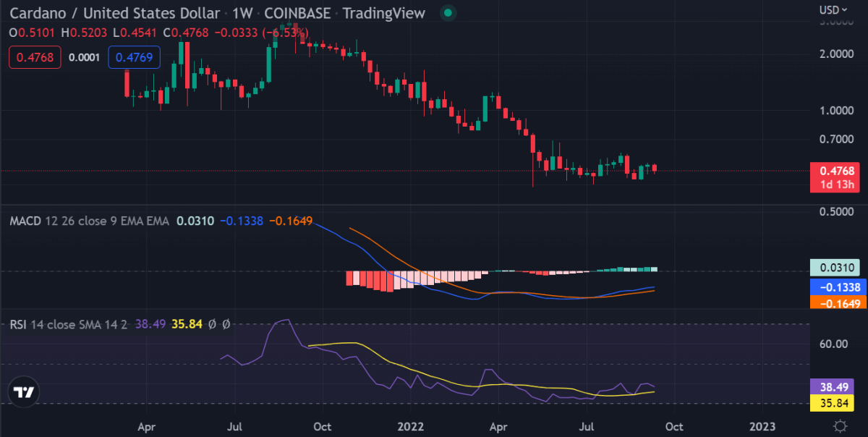The width and height of the screenshot is (868, 437).
Task: Click the 0.7000 price scale label
Action: 838,138
